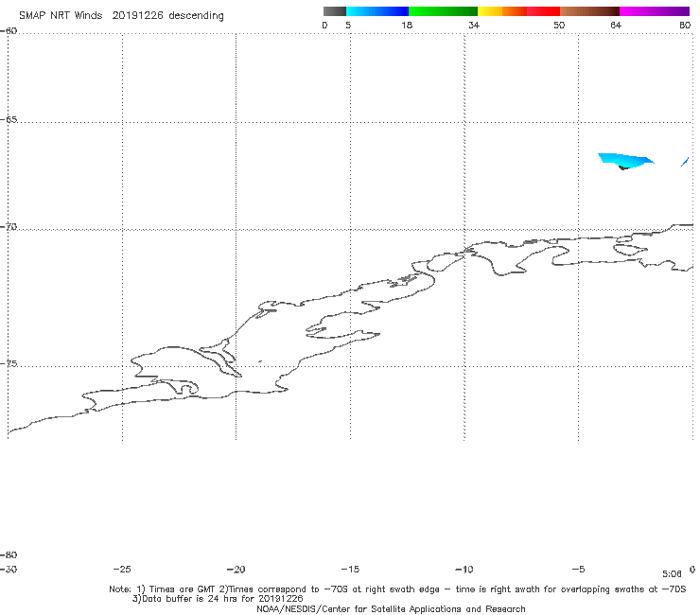Click the color bar label '5' under the scale
Image resolution: width=700 pixels, height=615 pixels.
(348, 25)
